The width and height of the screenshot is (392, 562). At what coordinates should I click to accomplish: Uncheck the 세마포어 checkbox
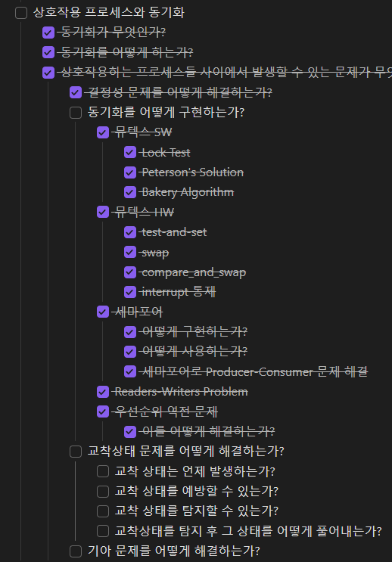point(103,312)
